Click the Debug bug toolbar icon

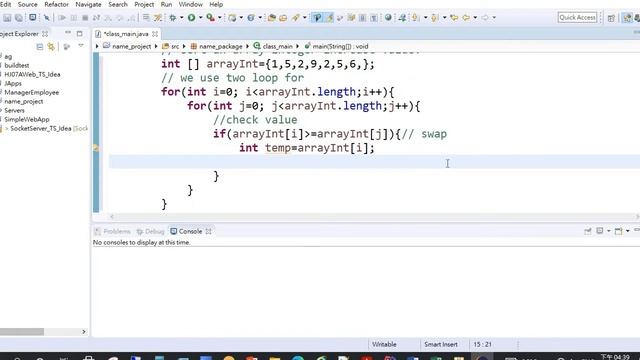pyautogui.click(x=173, y=18)
